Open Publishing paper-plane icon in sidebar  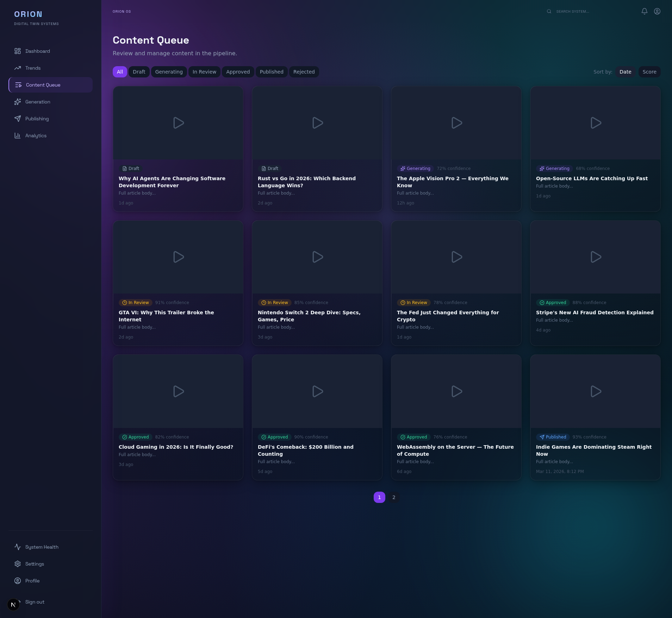[18, 119]
